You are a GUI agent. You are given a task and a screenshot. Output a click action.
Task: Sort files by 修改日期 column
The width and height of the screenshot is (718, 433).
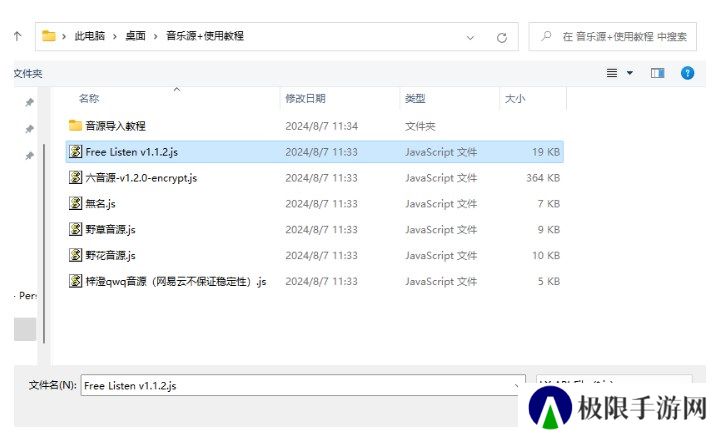click(x=305, y=98)
